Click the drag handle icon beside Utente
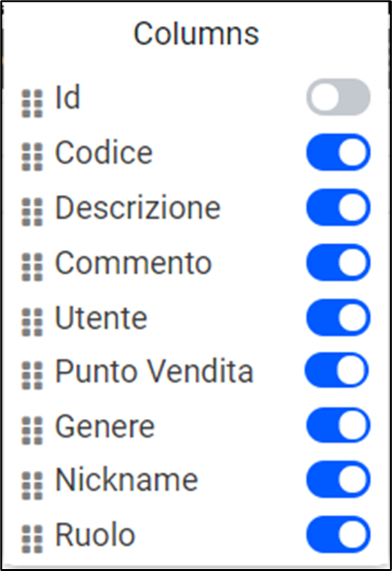 [x=33, y=322]
